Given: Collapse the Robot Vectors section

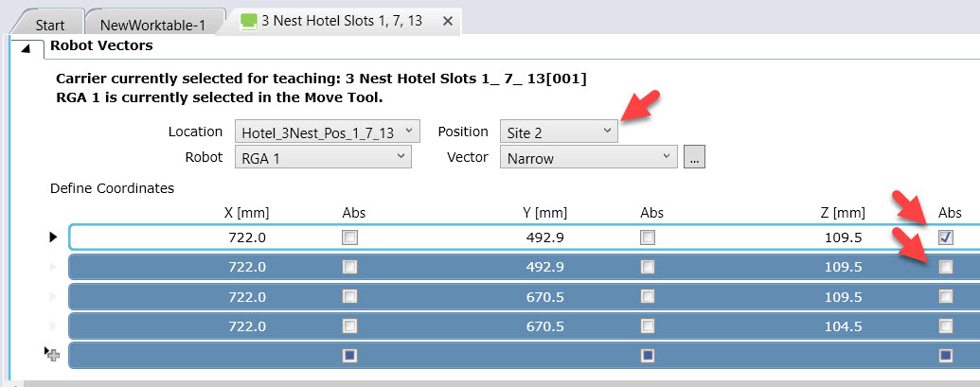Looking at the screenshot, I should coord(26,46).
